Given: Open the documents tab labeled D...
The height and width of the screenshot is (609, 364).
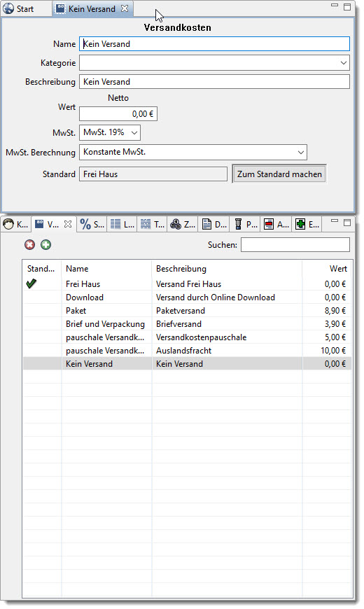Looking at the screenshot, I should [x=214, y=224].
